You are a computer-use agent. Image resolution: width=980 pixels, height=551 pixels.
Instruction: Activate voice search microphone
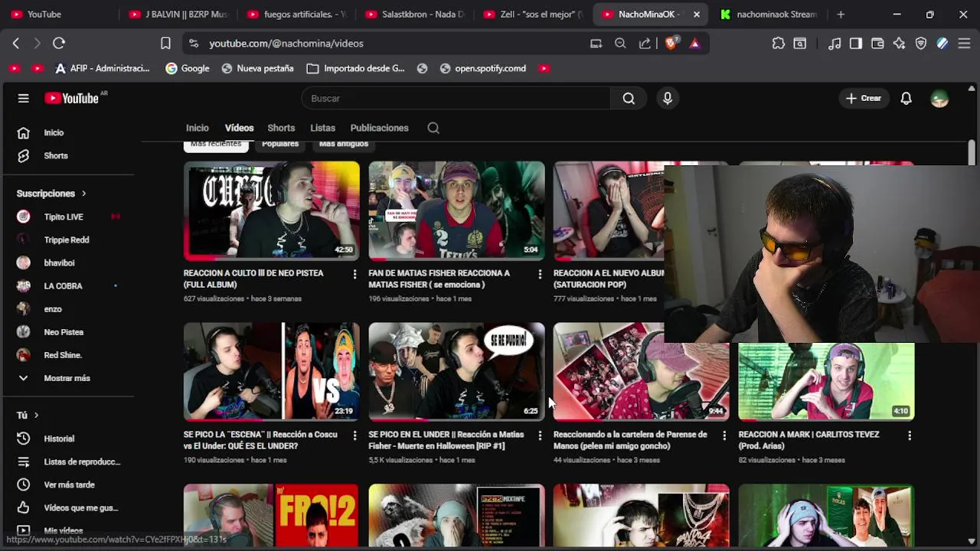668,98
